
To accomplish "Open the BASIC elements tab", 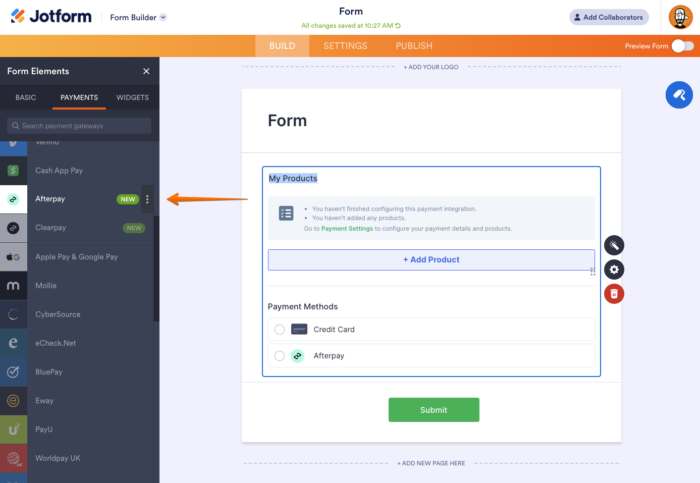I will 25,97.
